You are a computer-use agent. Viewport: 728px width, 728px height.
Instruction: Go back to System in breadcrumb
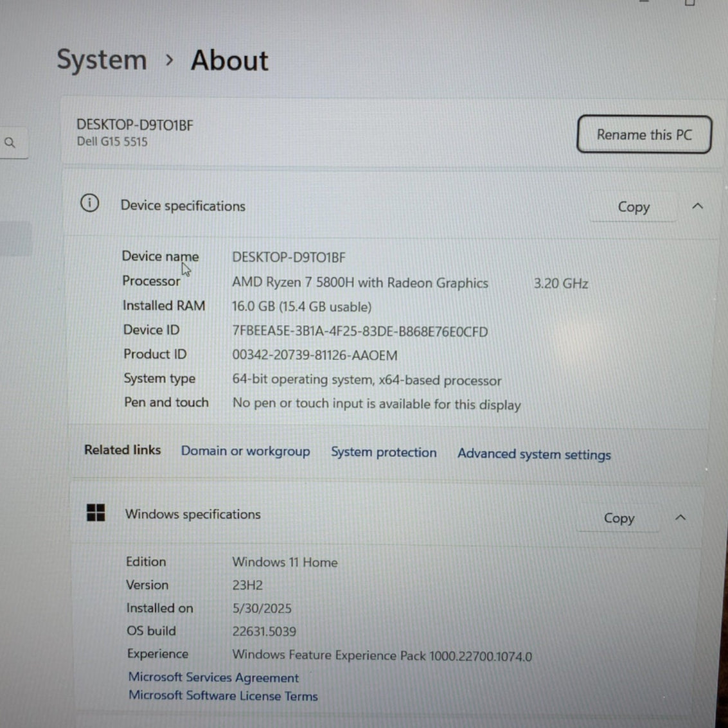tap(102, 60)
